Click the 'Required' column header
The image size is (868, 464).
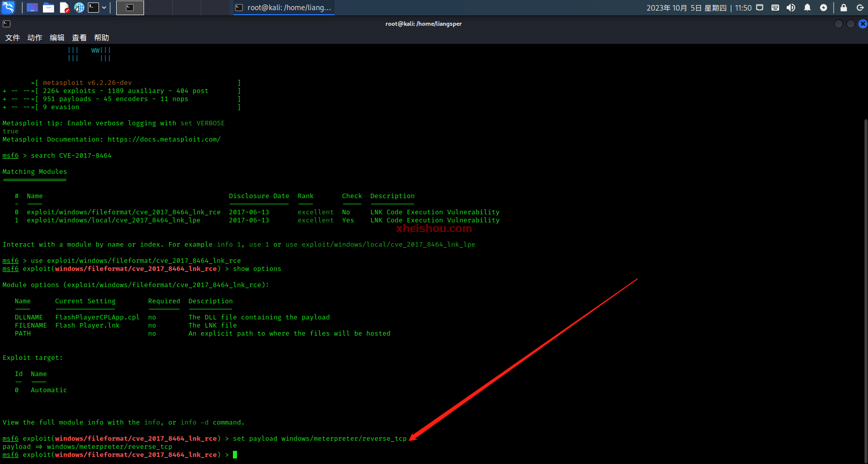point(164,301)
